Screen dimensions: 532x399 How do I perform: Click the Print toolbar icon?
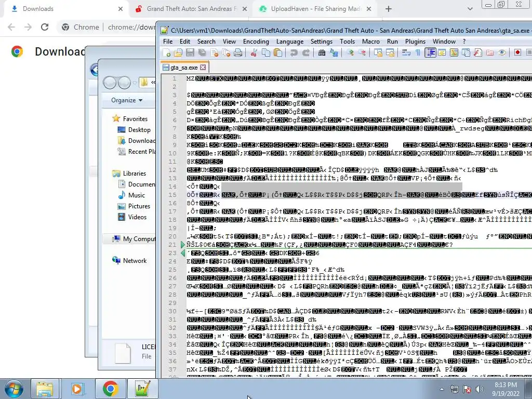(238, 52)
